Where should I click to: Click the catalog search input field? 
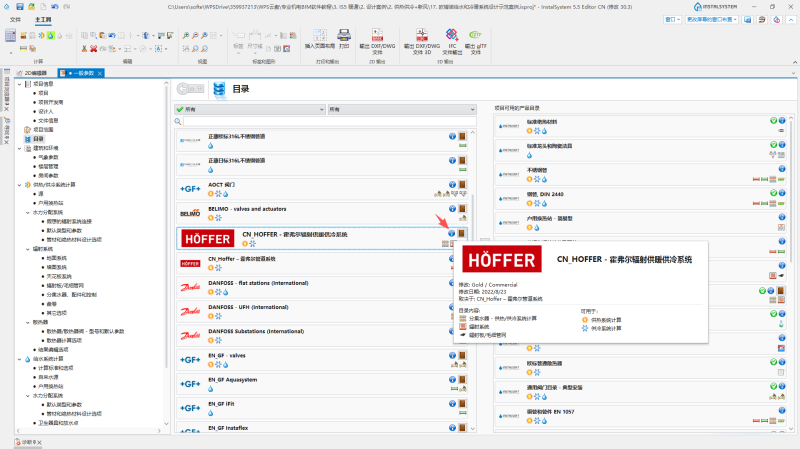point(330,121)
